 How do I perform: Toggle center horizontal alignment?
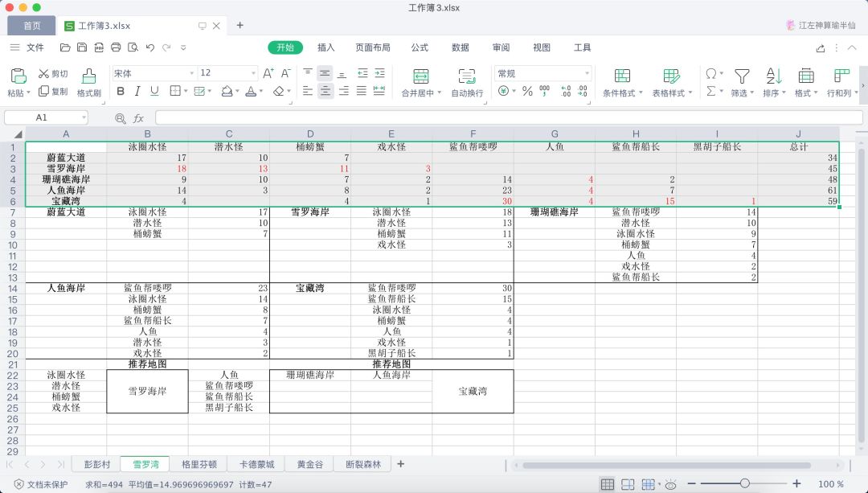(x=325, y=92)
